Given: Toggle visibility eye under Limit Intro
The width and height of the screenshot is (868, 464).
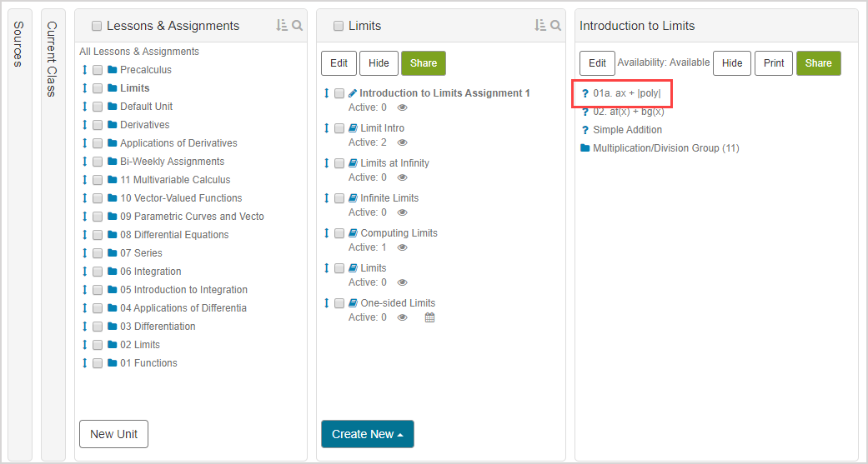Looking at the screenshot, I should [x=403, y=142].
